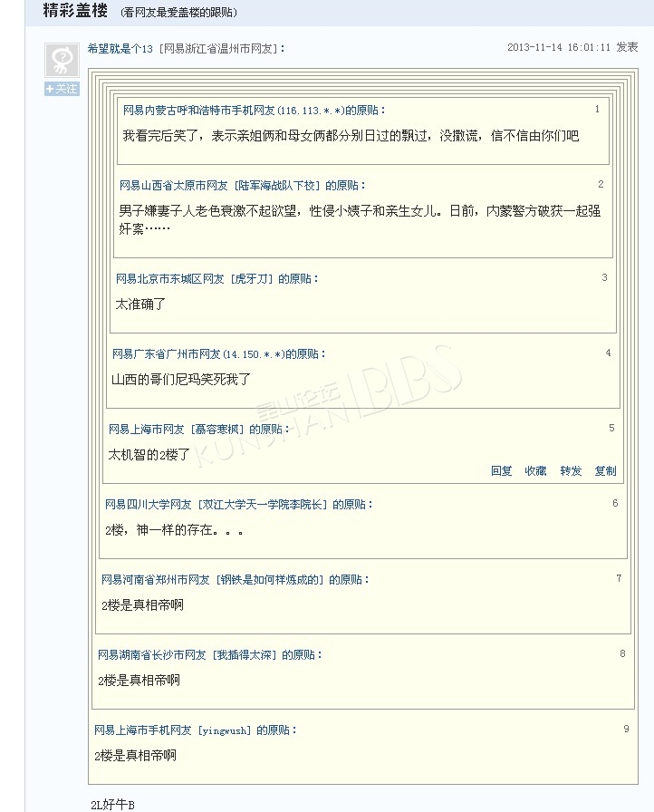Click 回复 on the fifth floor comment
Screen dimensions: 654x812
[501, 470]
